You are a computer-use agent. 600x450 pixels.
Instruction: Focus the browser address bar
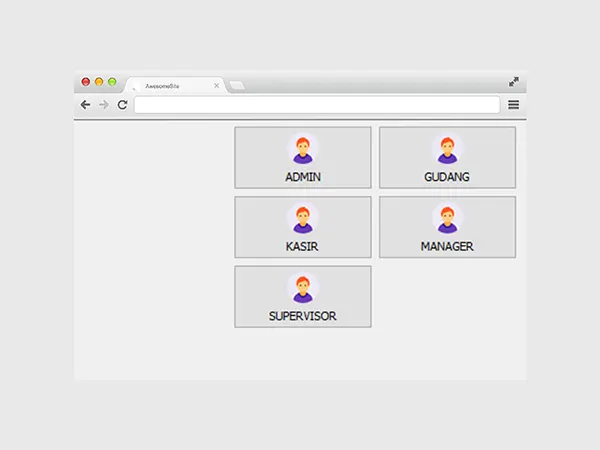(x=316, y=105)
